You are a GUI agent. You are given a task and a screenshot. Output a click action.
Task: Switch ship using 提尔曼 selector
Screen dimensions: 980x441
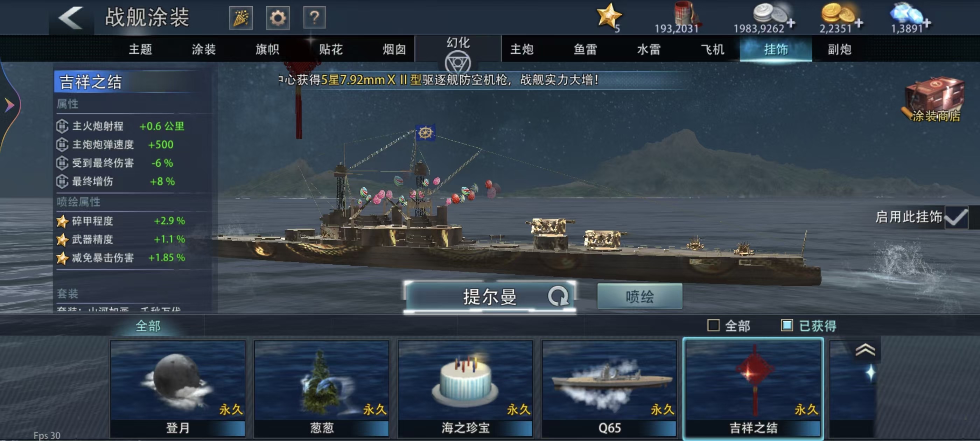490,297
